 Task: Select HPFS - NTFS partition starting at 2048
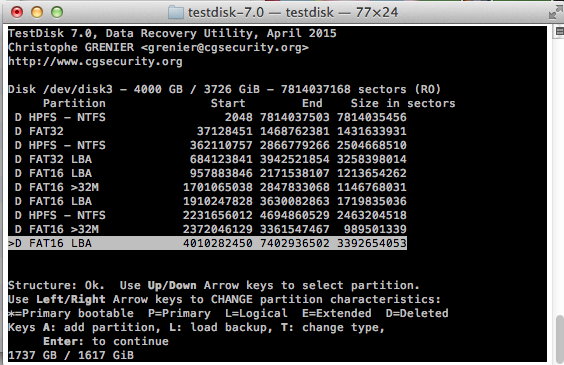(210, 117)
